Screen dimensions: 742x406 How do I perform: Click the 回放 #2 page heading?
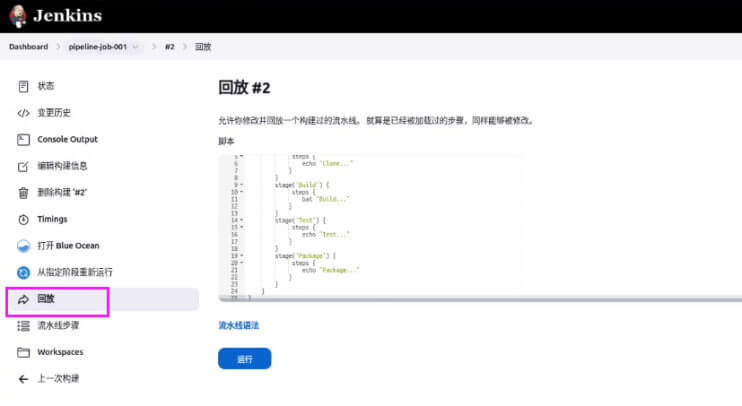coord(244,88)
